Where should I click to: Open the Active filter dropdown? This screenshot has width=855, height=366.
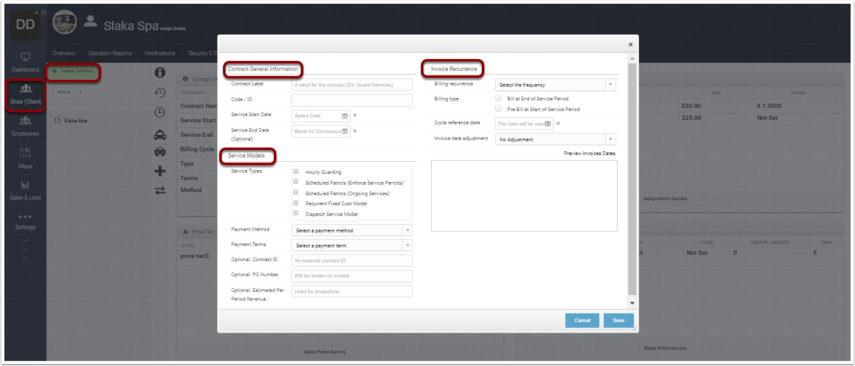pos(70,92)
